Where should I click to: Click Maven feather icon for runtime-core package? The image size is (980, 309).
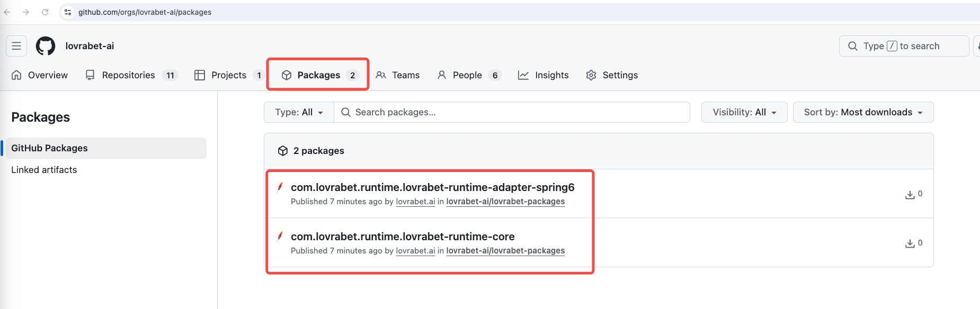pos(280,236)
